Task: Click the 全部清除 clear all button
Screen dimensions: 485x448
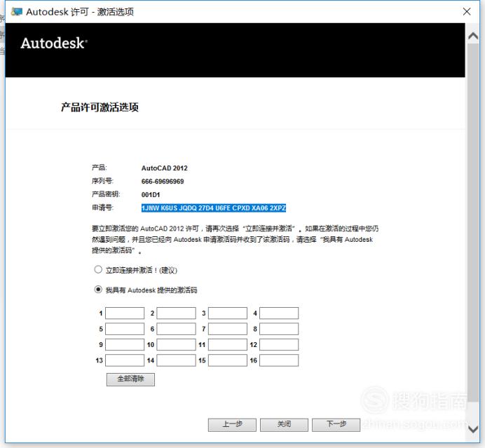Action: [130, 379]
